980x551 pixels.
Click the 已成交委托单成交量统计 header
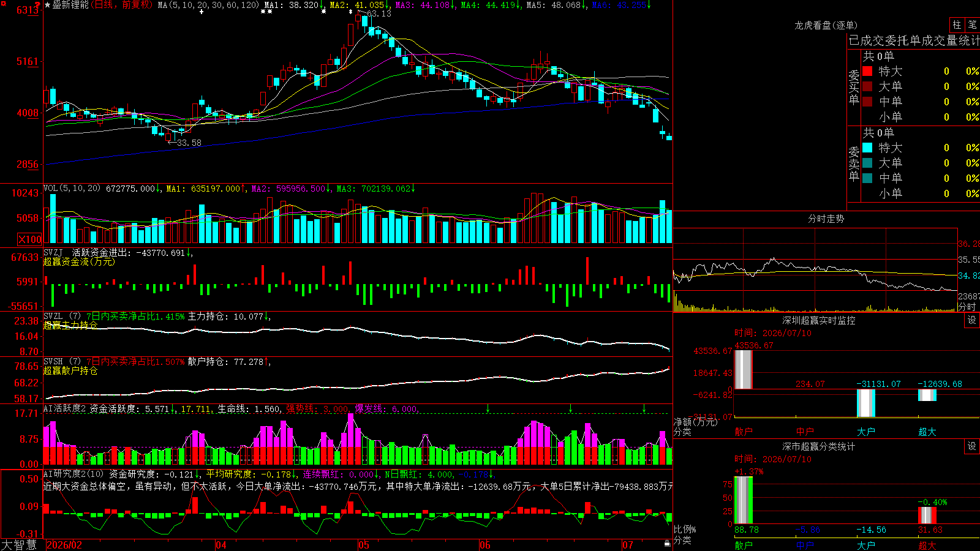pos(914,40)
